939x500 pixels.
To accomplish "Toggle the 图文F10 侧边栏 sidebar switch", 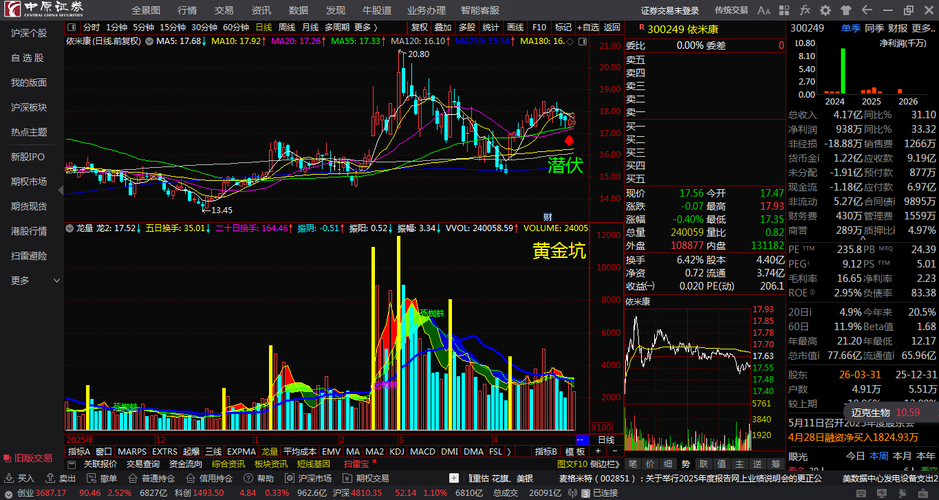I will coord(588,464).
